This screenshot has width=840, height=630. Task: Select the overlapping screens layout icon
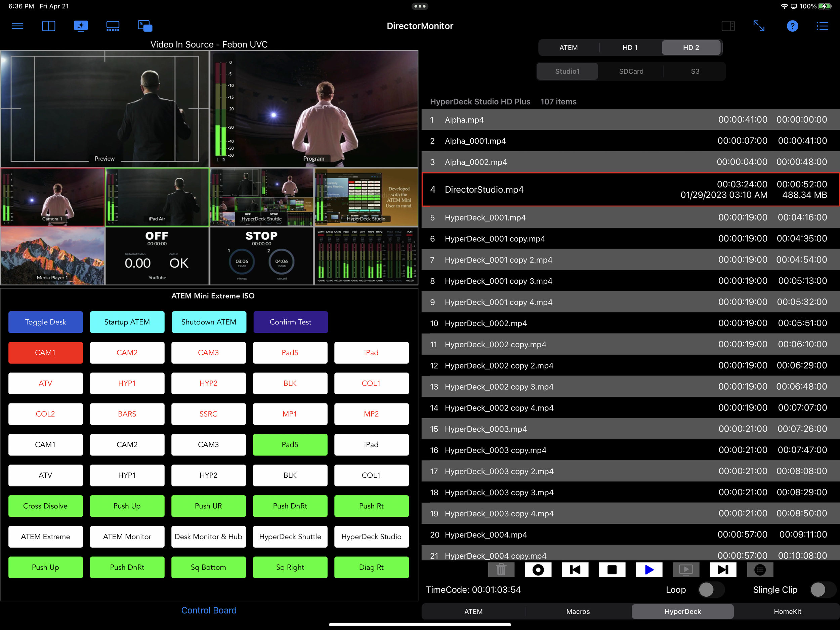click(x=145, y=26)
